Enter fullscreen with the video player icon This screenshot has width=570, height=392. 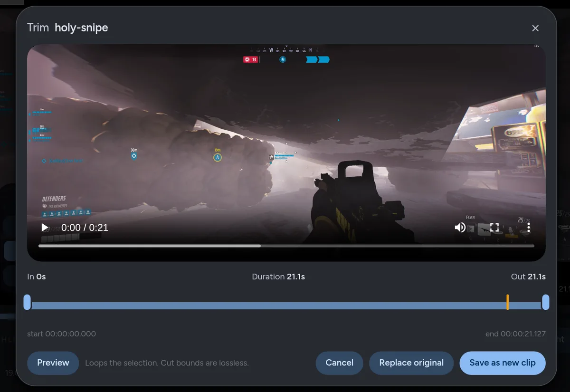[494, 228]
